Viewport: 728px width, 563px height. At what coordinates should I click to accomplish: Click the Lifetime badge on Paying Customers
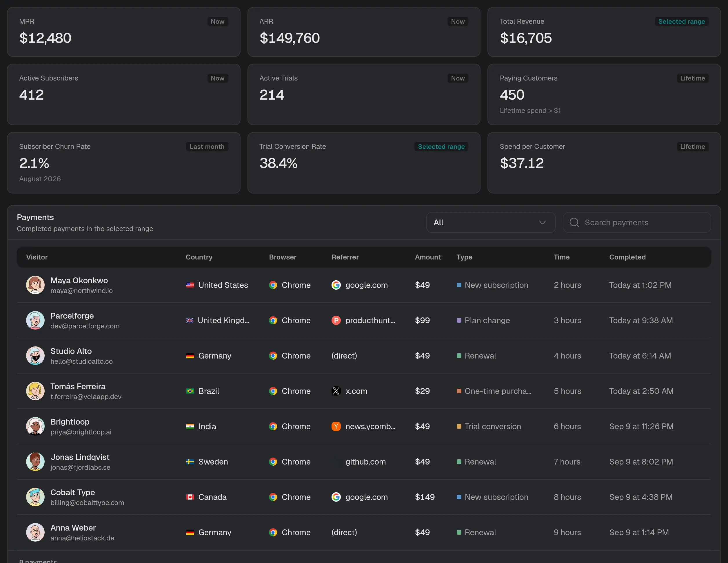[x=693, y=78]
